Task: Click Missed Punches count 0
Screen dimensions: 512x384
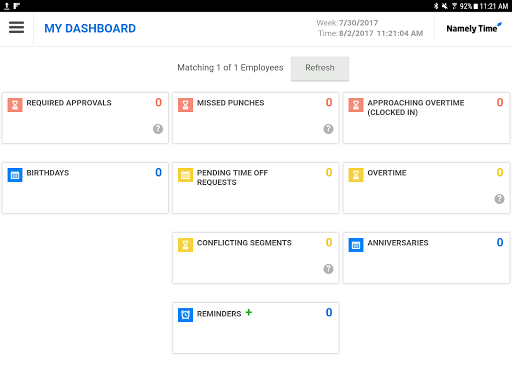Action: pos(329,102)
